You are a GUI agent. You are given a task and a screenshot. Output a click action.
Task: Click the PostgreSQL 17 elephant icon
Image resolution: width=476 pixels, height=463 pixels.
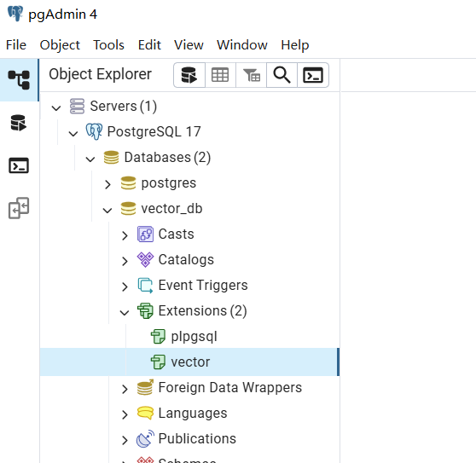pyautogui.click(x=94, y=131)
